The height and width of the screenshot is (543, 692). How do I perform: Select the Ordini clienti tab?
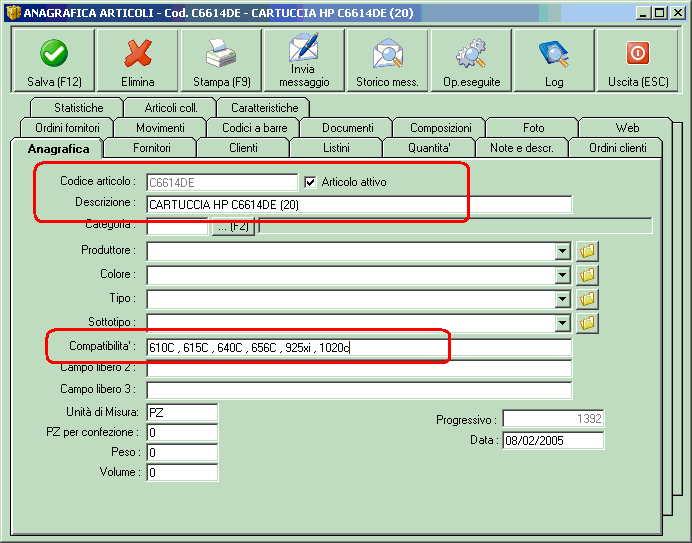(617, 148)
